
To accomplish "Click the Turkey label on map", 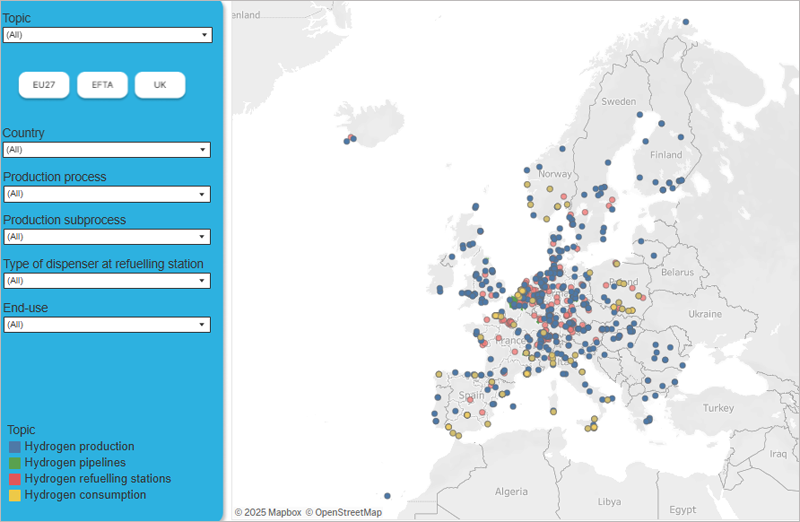I will point(717,408).
